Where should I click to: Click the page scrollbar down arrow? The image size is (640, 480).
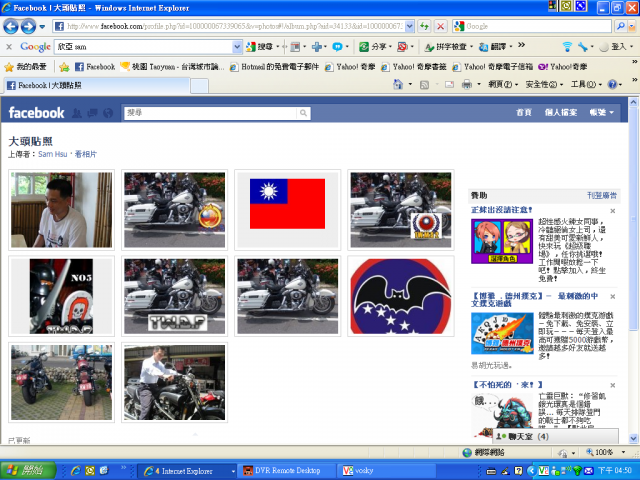point(633,439)
